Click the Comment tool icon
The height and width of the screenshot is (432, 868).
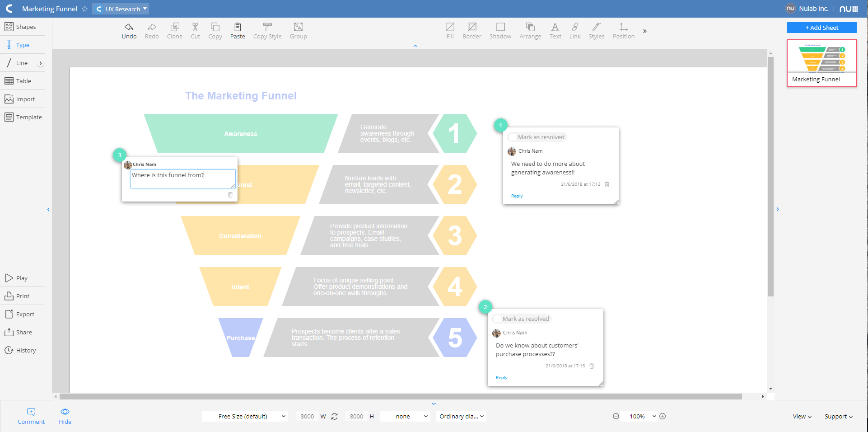[x=31, y=412]
